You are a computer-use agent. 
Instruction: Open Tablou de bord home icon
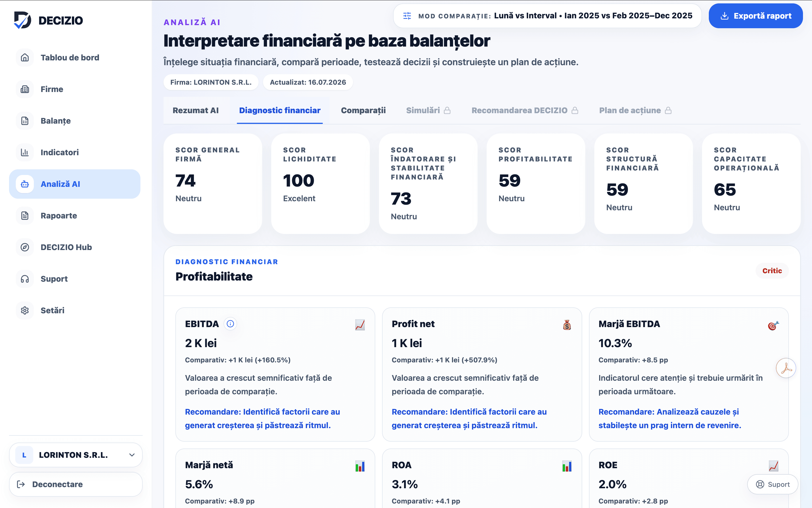(25, 58)
